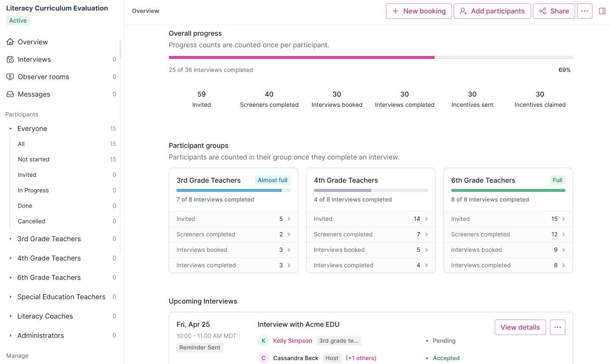610x364 pixels.
Task: Click the Observer rooms screen icon
Action: click(10, 77)
